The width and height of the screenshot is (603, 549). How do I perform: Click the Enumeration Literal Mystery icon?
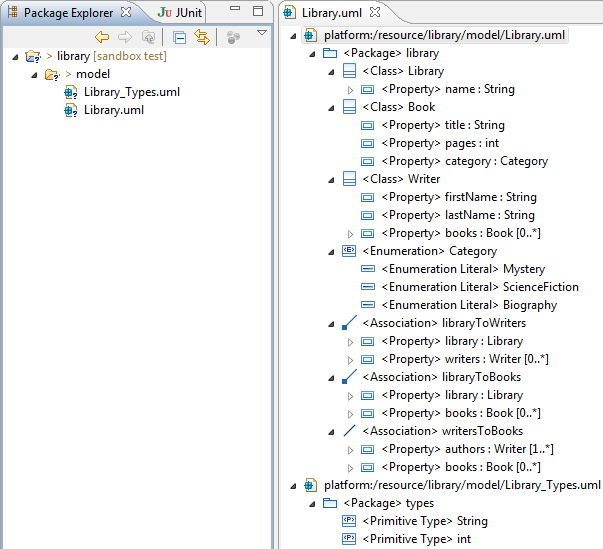367,269
